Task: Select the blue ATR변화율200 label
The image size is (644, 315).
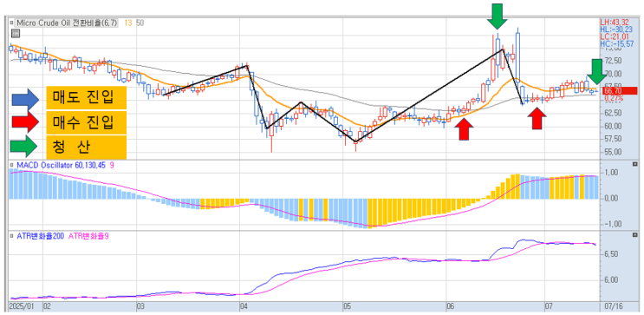Action: click(x=40, y=236)
